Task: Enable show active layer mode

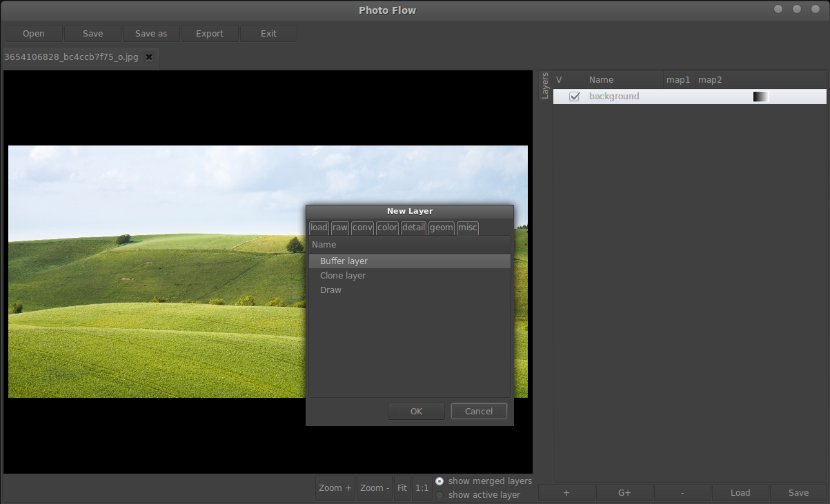Action: [439, 494]
